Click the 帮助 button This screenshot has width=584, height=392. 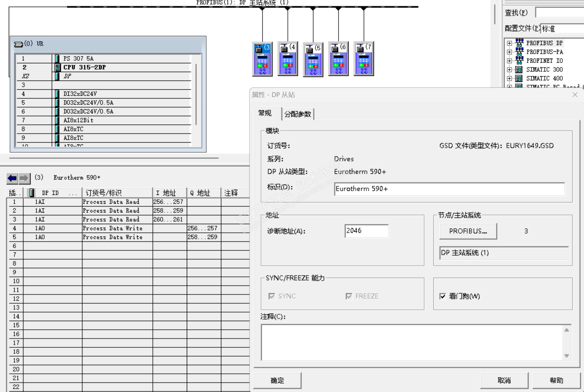pos(556,380)
